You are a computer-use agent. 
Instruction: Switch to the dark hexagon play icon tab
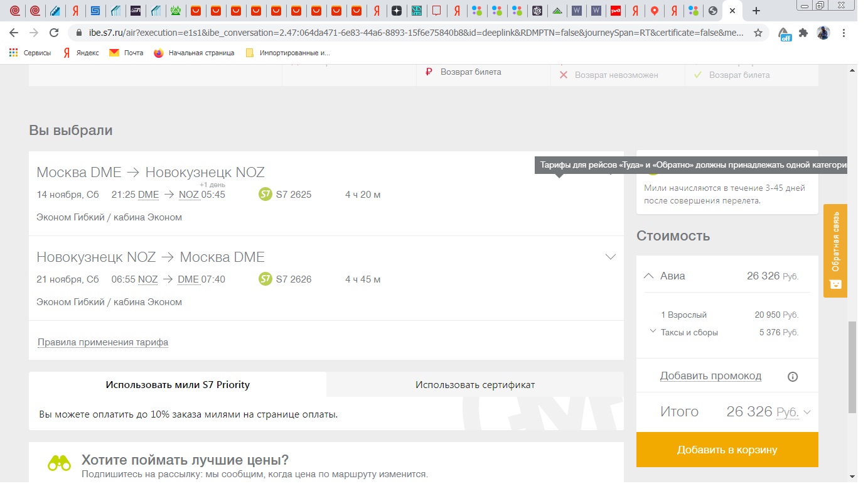pos(537,11)
